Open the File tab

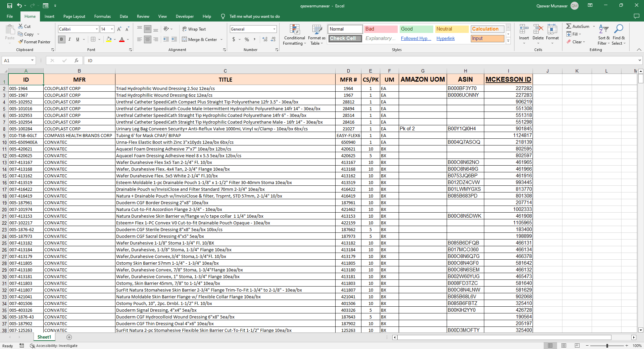coord(10,16)
